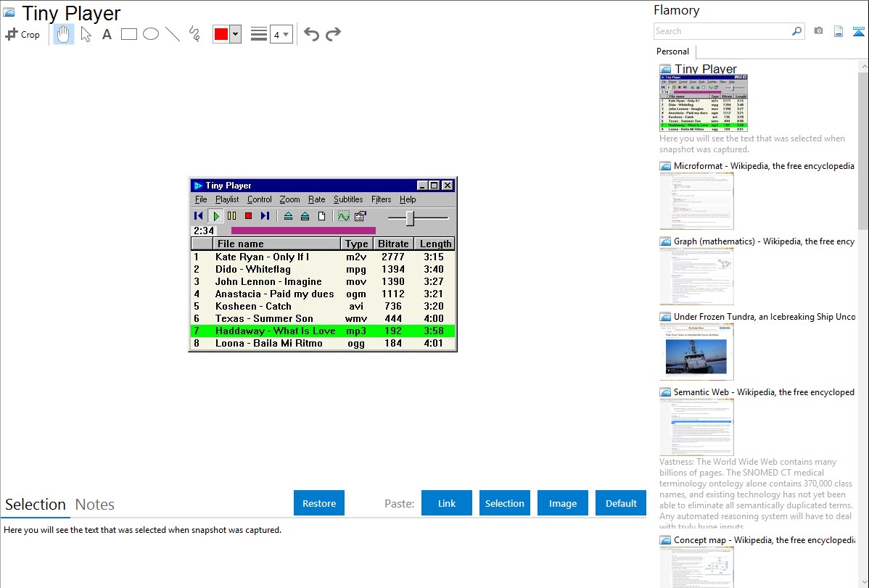Click the Paste Image button

(562, 503)
